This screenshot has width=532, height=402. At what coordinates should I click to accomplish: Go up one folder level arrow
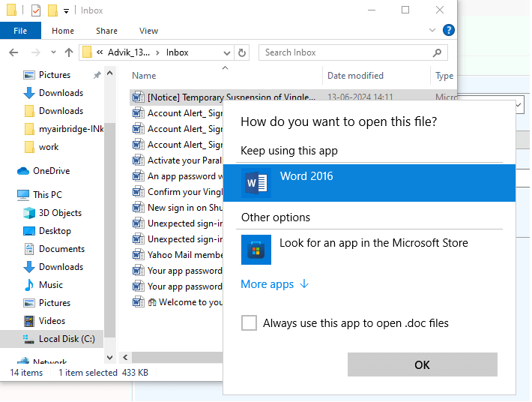[x=69, y=52]
